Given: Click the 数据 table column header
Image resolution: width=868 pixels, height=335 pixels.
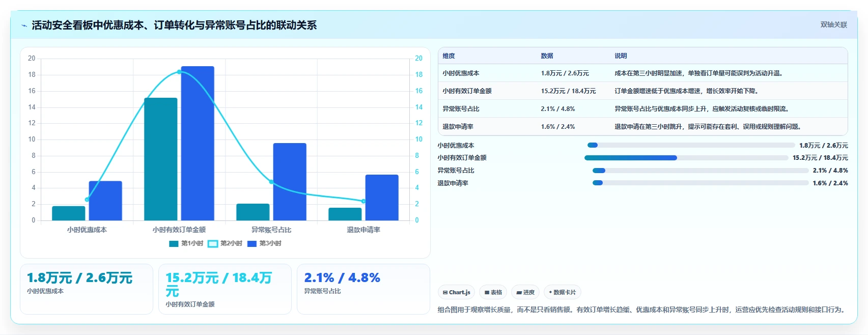Looking at the screenshot, I should point(547,56).
